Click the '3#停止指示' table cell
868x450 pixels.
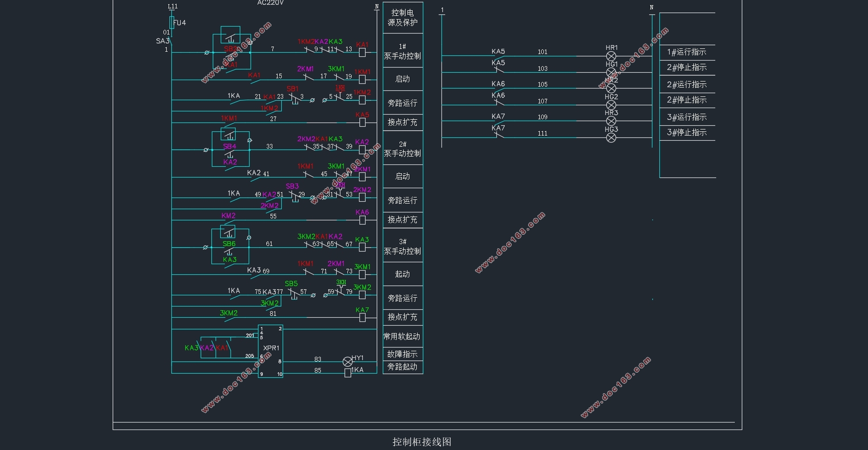[687, 132]
